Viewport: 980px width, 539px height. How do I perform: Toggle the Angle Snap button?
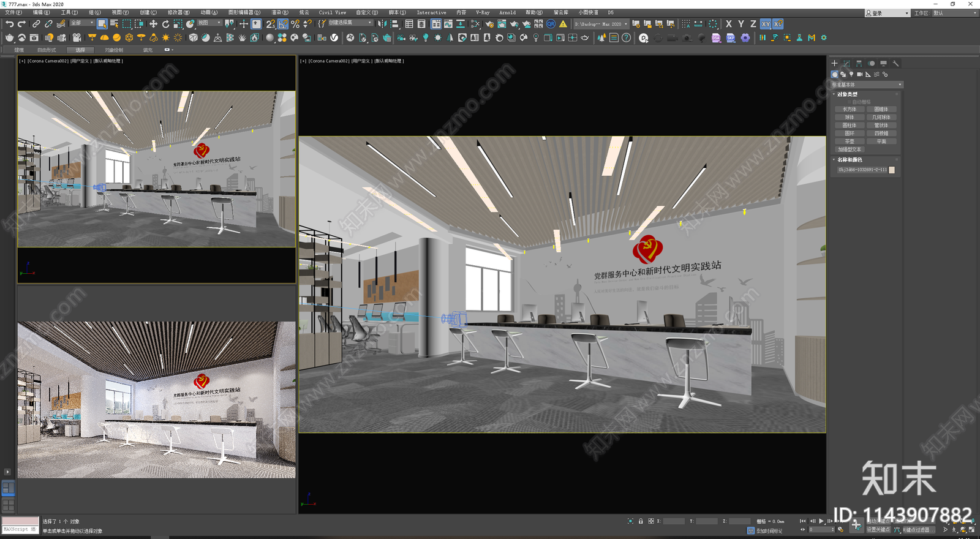283,24
